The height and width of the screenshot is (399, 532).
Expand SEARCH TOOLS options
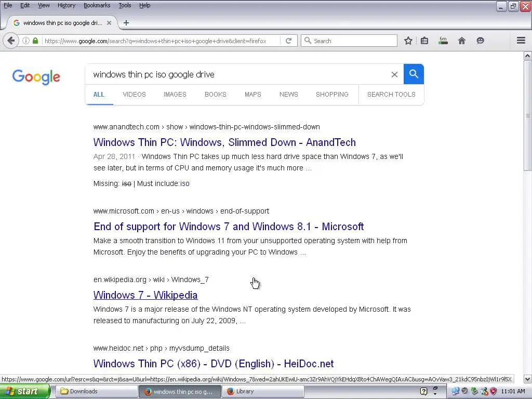click(391, 95)
